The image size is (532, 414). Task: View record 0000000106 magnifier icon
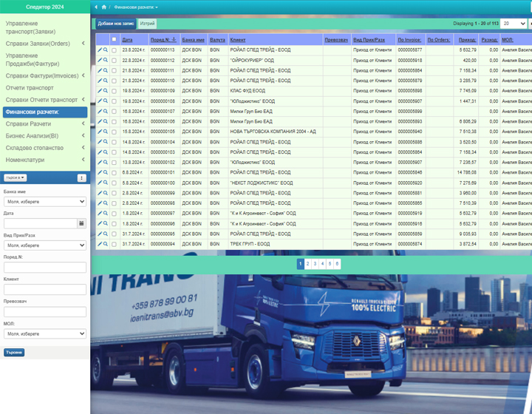pyautogui.click(x=106, y=121)
